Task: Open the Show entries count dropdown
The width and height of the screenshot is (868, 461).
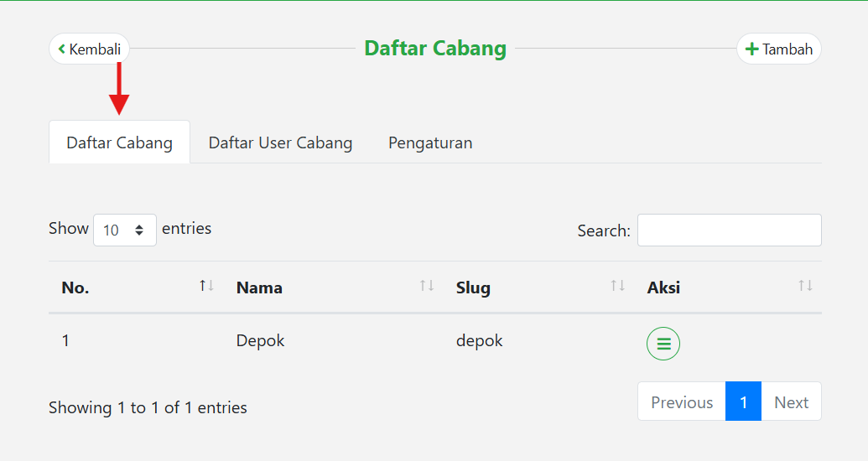Action: [124, 230]
